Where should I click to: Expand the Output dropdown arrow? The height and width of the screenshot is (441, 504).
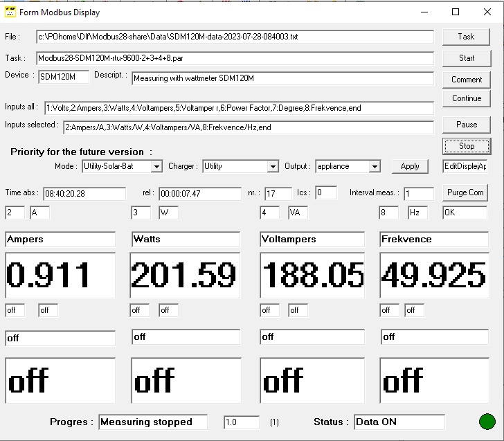click(375, 166)
